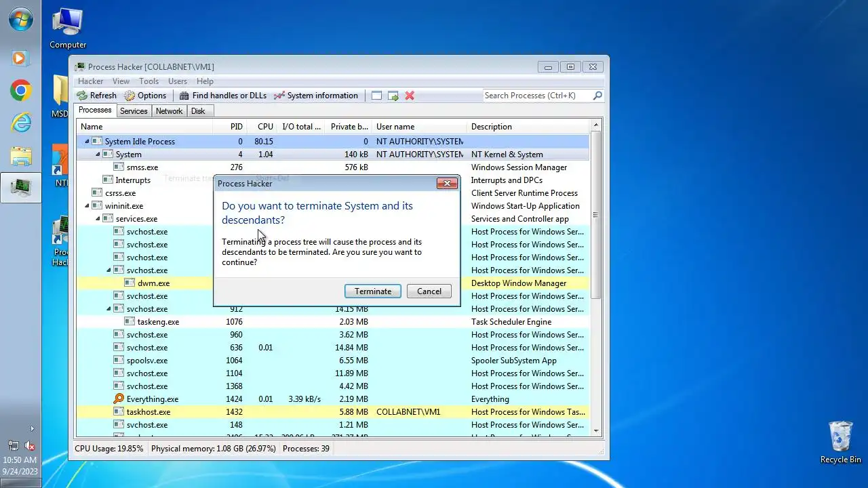This screenshot has width=868, height=488.
Task: Click Cancel in the terminate dialog
Action: 429,291
